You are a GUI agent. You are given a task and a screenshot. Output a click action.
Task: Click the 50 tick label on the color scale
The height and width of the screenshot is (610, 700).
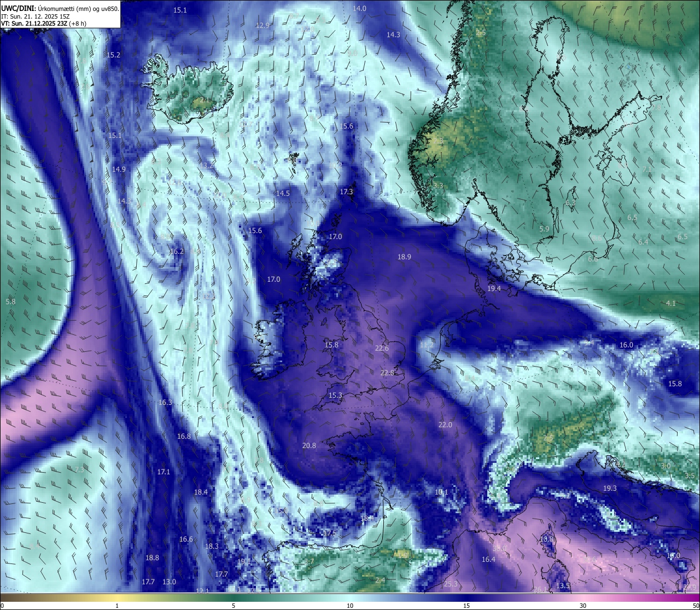tap(696, 606)
